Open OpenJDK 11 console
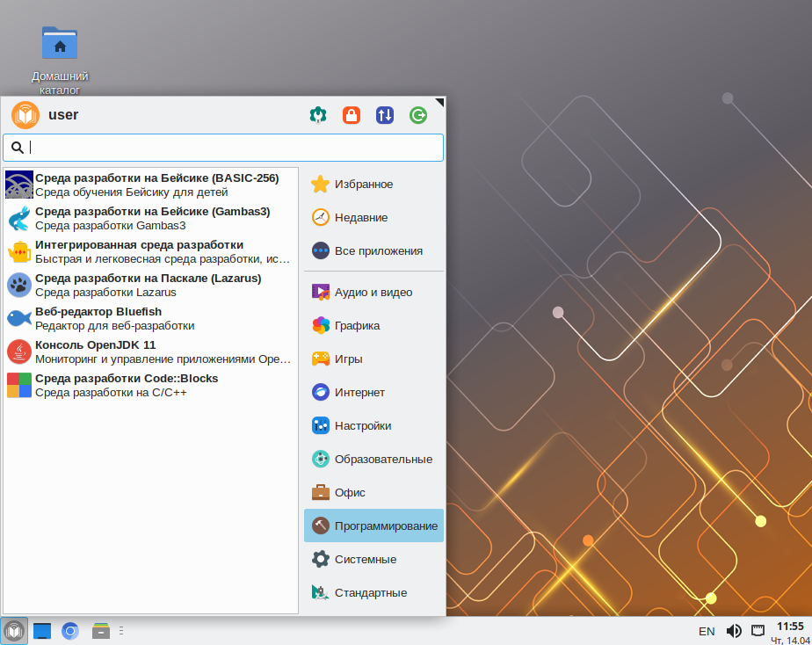The height and width of the screenshot is (645, 812). click(150, 352)
